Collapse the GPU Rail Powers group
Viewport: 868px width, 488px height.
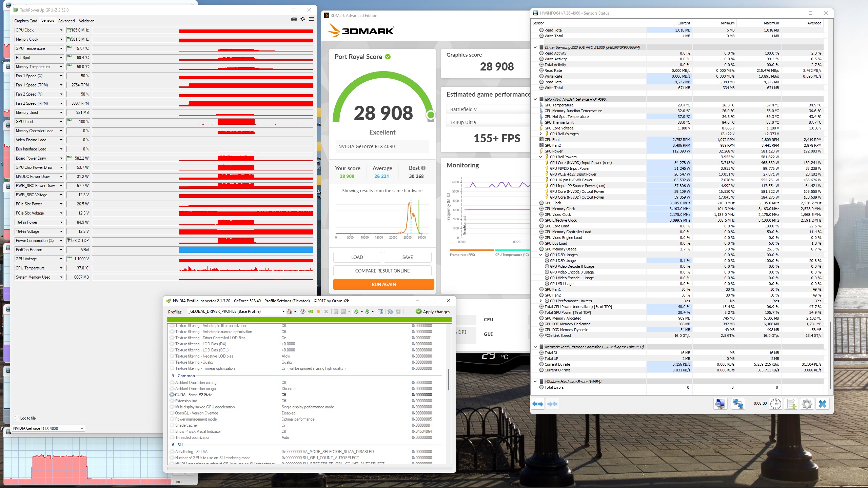pyautogui.click(x=541, y=157)
